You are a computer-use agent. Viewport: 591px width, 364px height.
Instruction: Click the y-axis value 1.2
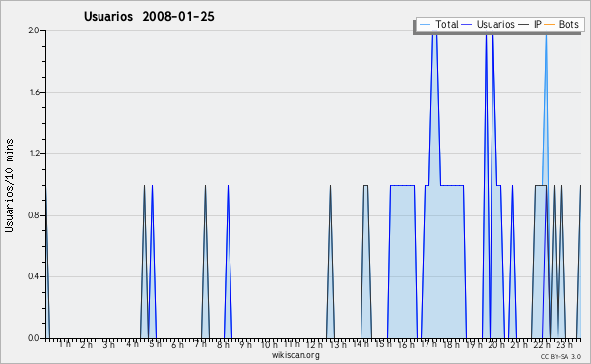click(33, 153)
